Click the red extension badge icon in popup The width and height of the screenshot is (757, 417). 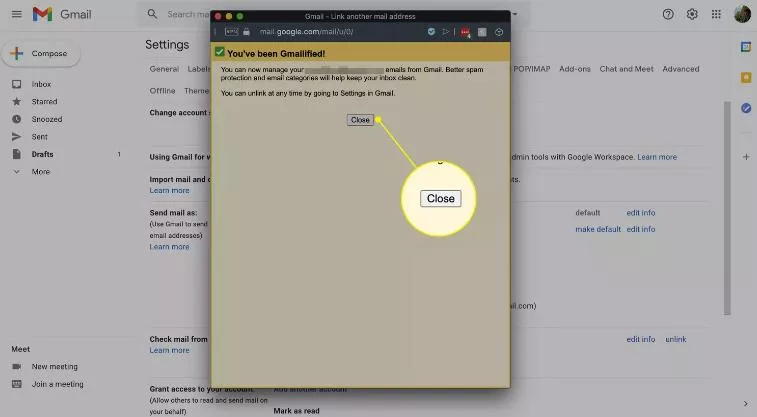click(x=465, y=32)
